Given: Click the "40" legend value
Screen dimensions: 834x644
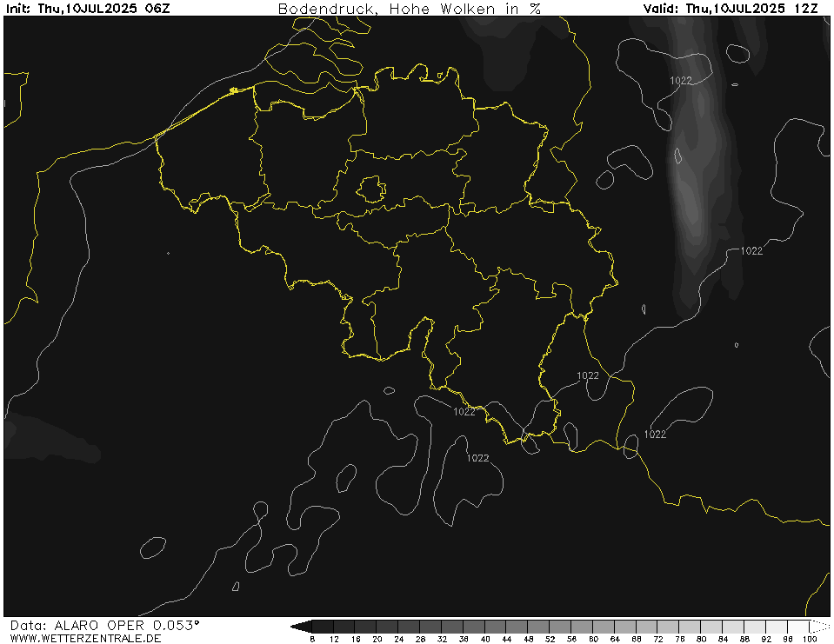Looking at the screenshot, I should point(485,639).
